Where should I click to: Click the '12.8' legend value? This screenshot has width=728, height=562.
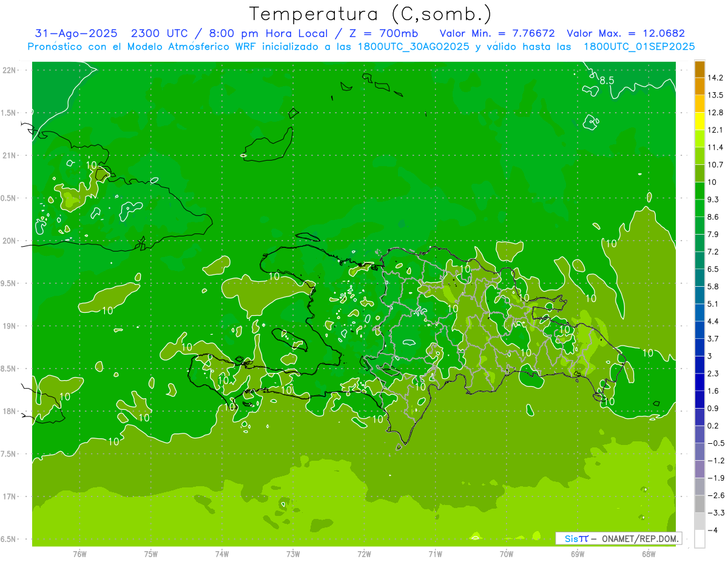click(x=715, y=112)
